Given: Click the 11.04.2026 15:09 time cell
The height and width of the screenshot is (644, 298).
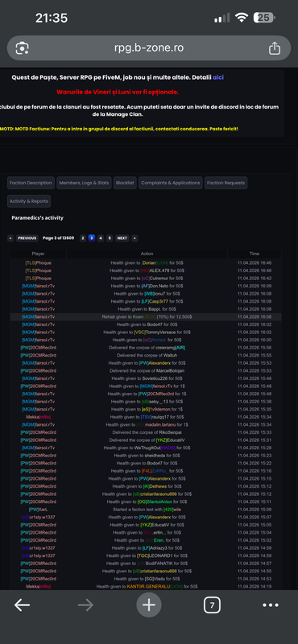Looking at the screenshot, I should [255, 510].
